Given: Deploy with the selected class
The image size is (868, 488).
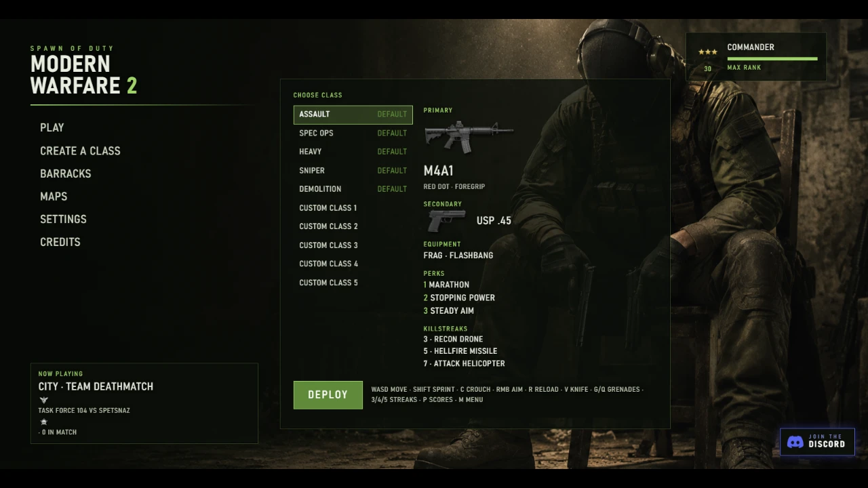Looking at the screenshot, I should click(328, 395).
